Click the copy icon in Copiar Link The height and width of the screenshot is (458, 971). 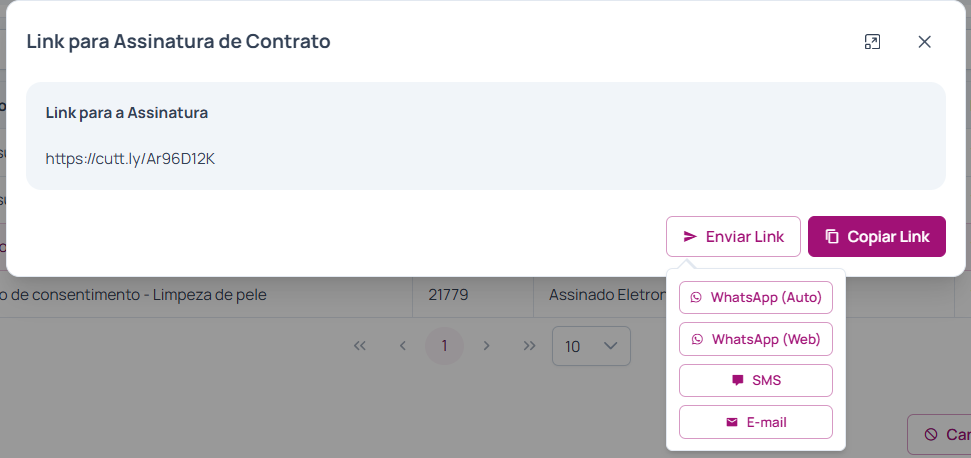coord(832,237)
